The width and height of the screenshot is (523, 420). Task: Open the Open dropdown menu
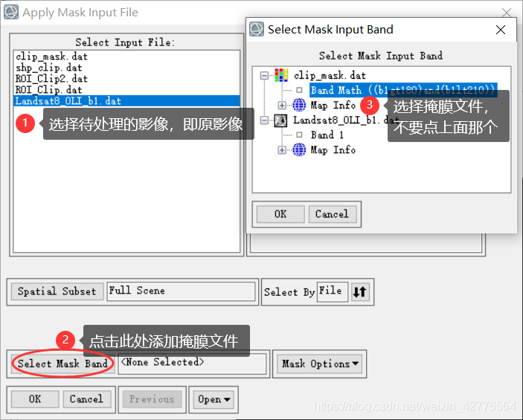(214, 399)
